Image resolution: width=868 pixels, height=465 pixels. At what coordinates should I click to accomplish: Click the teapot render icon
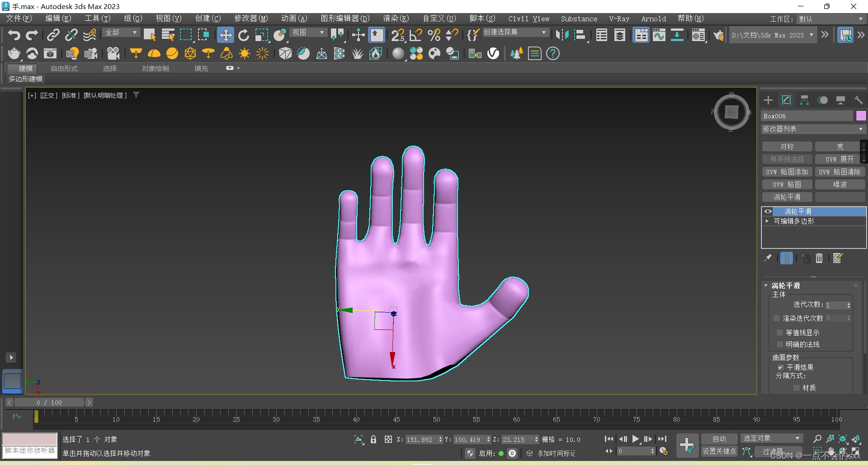[14, 54]
